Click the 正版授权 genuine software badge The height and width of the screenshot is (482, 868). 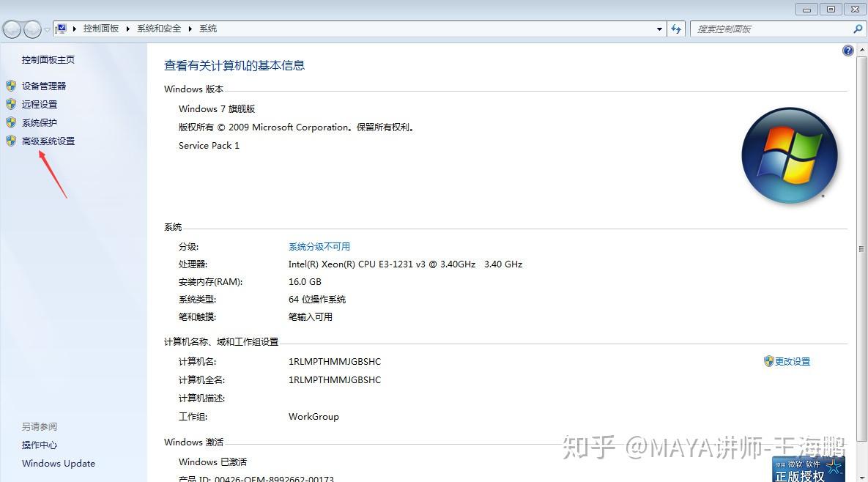pos(808,470)
